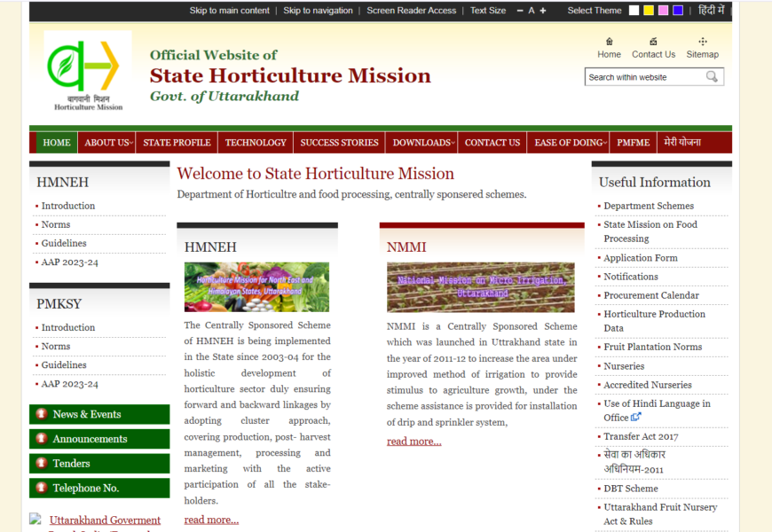
Task: Reset text size with A icon
Action: (532, 11)
